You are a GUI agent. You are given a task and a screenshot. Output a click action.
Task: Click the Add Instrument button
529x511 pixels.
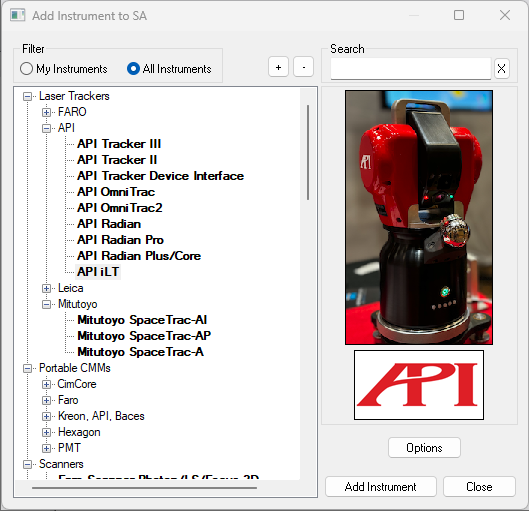coord(381,487)
